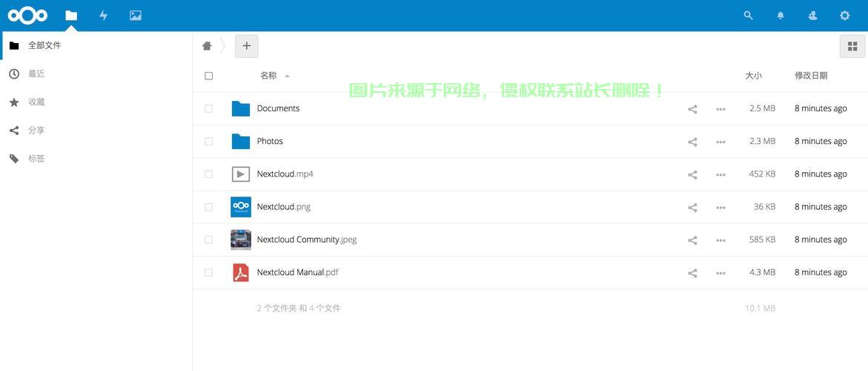Tick the Nextcloud.mp4 row checkbox
This screenshot has width=868, height=371.
coord(209,174)
